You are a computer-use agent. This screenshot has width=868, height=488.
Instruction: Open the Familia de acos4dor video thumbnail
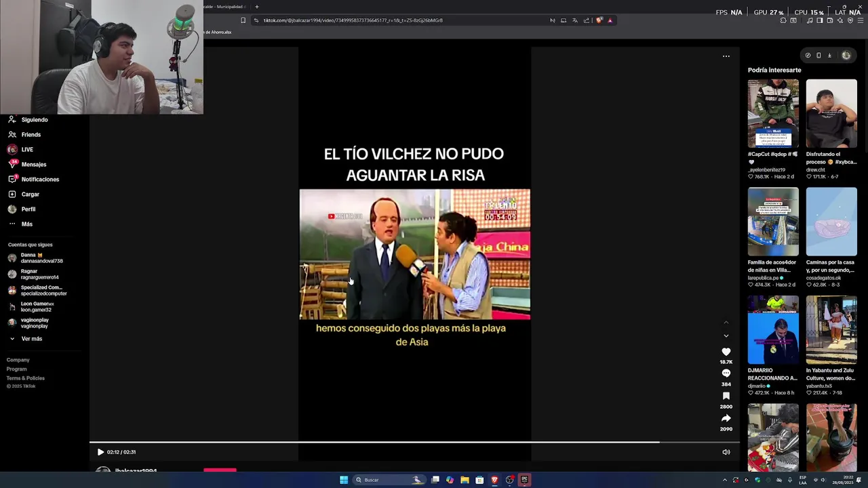[x=773, y=222]
